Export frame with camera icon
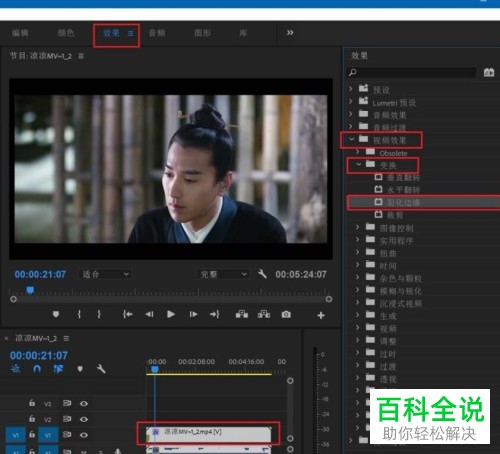The height and width of the screenshot is (454, 500). [286, 314]
